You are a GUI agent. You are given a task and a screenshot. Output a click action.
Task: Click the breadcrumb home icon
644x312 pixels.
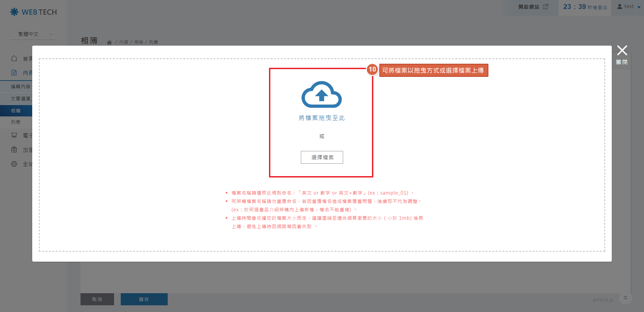tap(109, 42)
